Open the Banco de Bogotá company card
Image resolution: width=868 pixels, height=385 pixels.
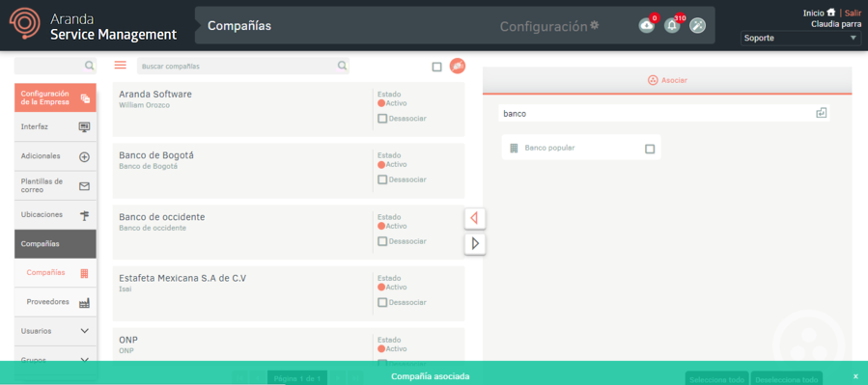[289, 171]
